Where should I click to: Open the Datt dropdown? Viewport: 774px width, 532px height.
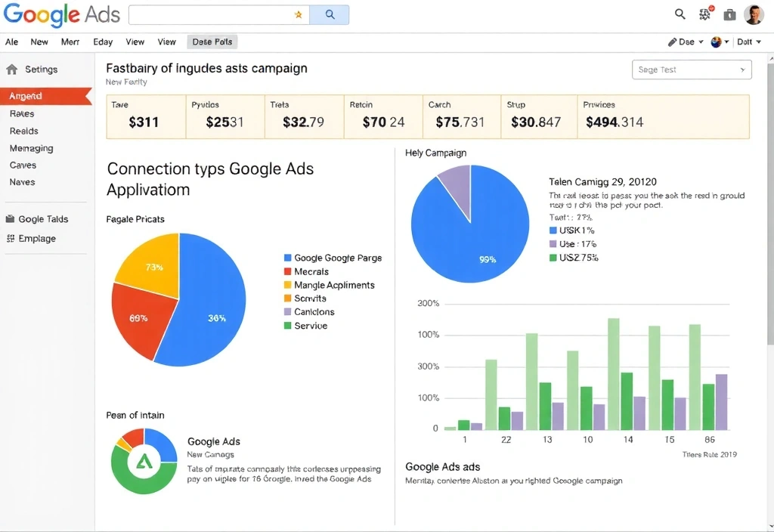coord(748,42)
